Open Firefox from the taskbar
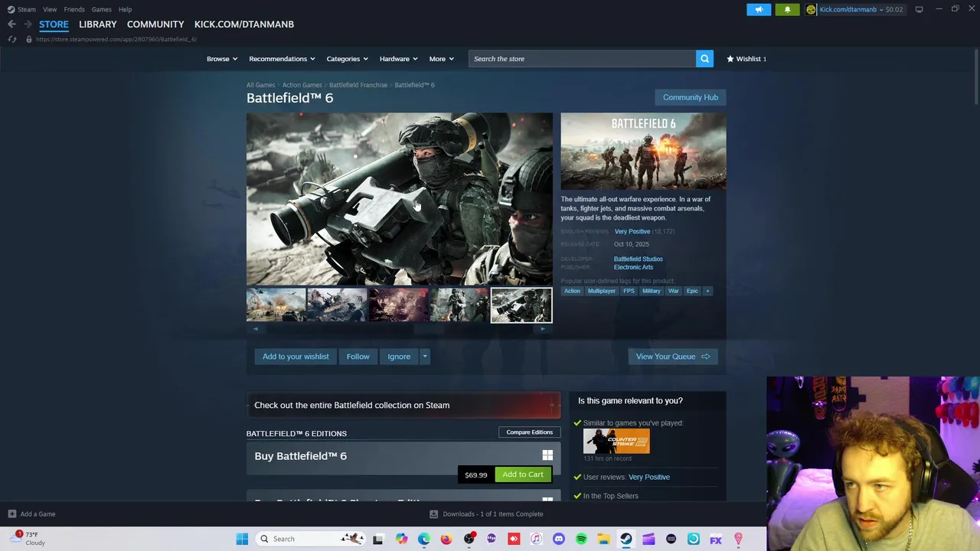Image resolution: width=980 pixels, height=551 pixels. click(446, 539)
